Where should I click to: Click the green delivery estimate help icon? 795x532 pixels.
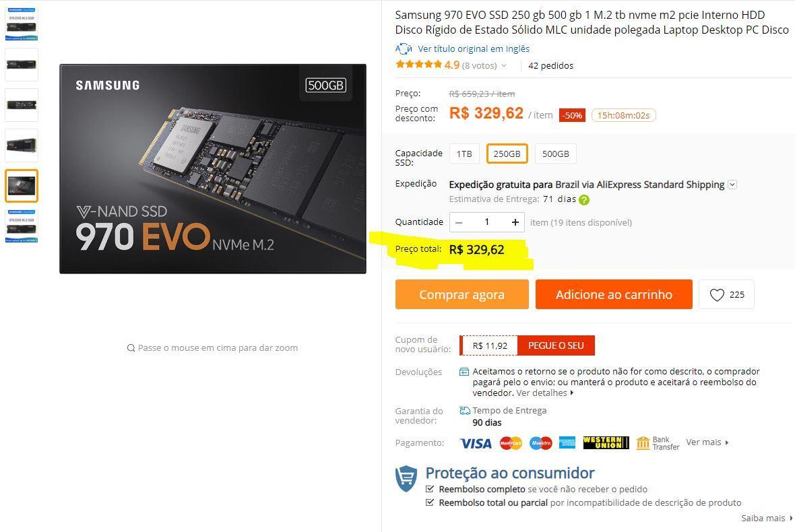point(584,199)
